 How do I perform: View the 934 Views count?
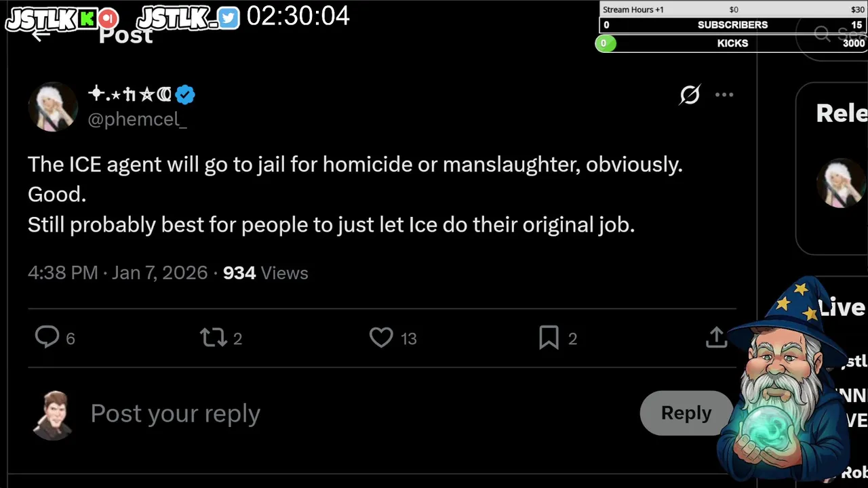(x=265, y=273)
